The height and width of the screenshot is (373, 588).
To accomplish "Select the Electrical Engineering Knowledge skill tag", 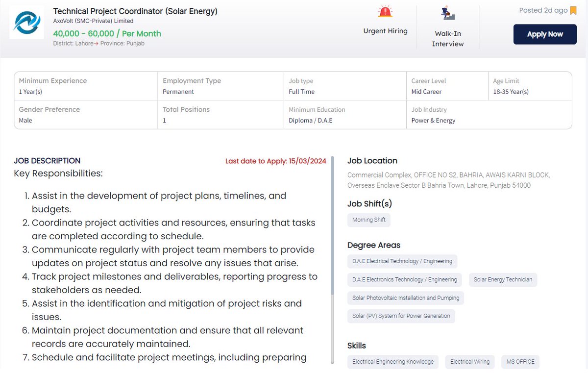I will click(393, 362).
